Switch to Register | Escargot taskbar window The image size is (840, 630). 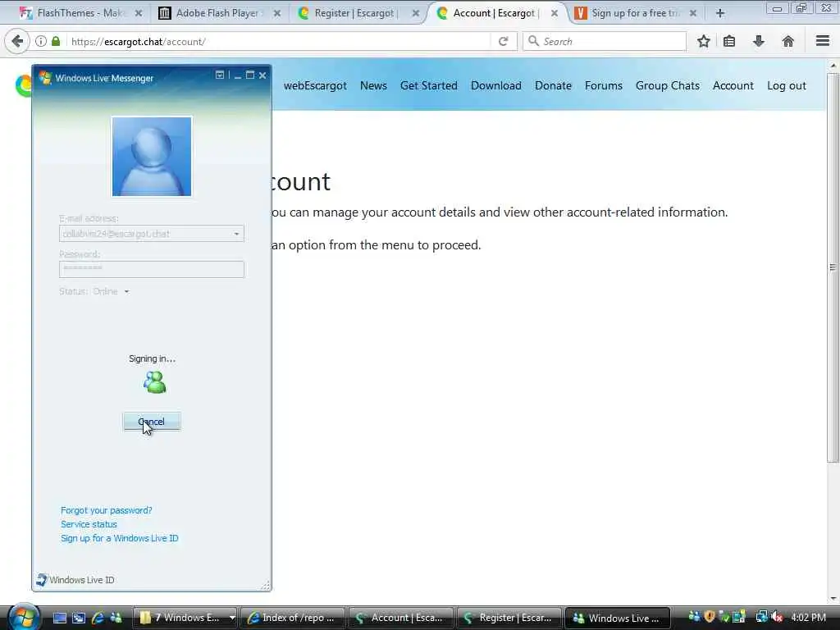tap(509, 618)
